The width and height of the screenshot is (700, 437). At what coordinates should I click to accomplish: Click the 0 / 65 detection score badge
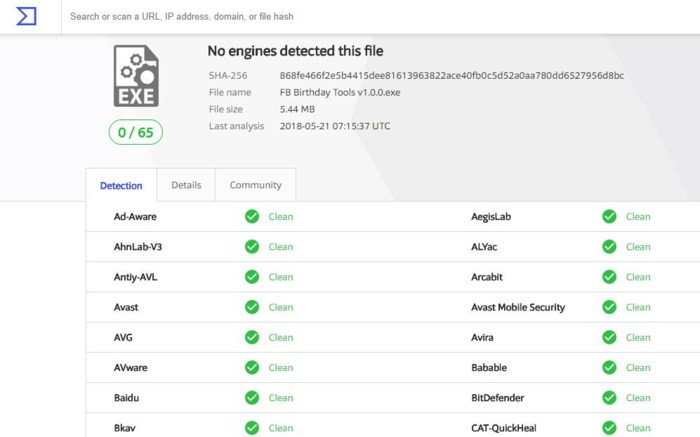[x=135, y=133]
